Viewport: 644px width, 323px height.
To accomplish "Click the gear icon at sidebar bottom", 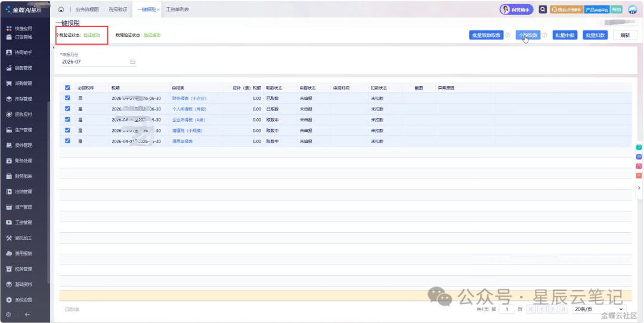I will 8,315.
